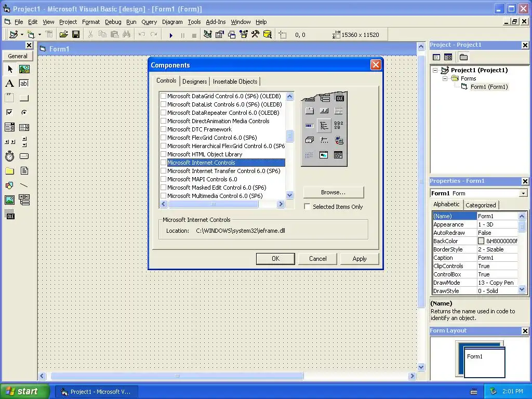Open the Project Explorer from toolbar
The height and width of the screenshot is (399, 532).
coord(208,35)
